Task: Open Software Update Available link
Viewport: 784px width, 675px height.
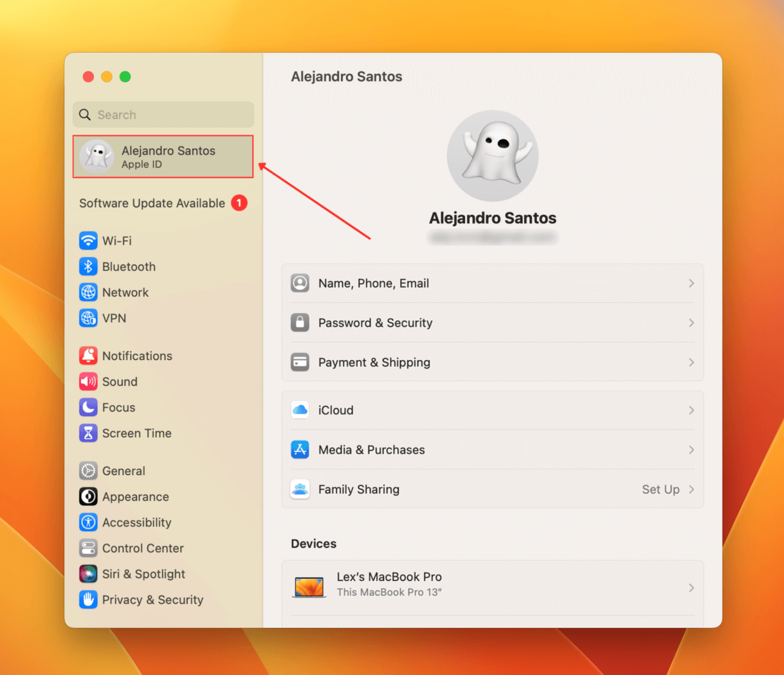Action: point(152,203)
